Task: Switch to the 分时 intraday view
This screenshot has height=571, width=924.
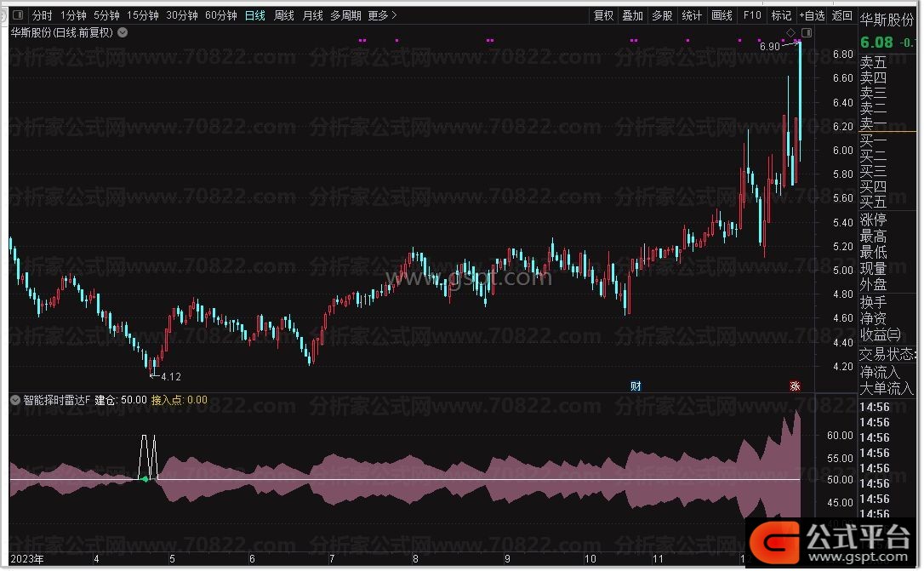Action: pyautogui.click(x=43, y=15)
